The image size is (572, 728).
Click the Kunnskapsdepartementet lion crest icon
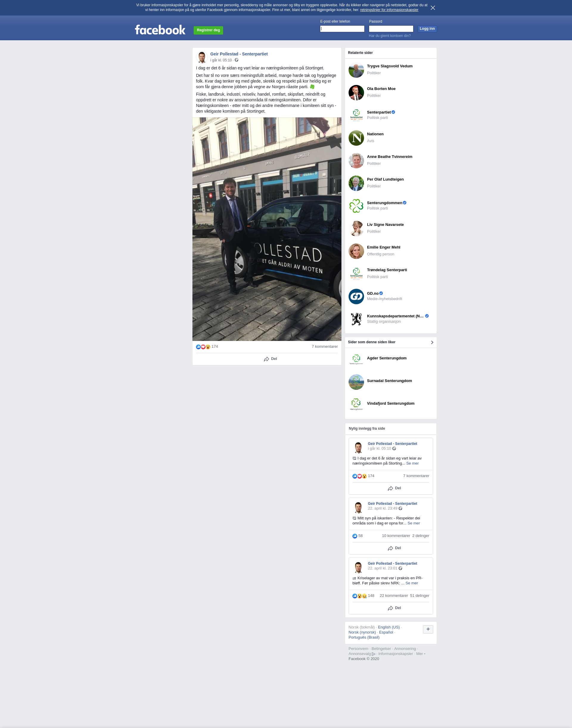(356, 319)
